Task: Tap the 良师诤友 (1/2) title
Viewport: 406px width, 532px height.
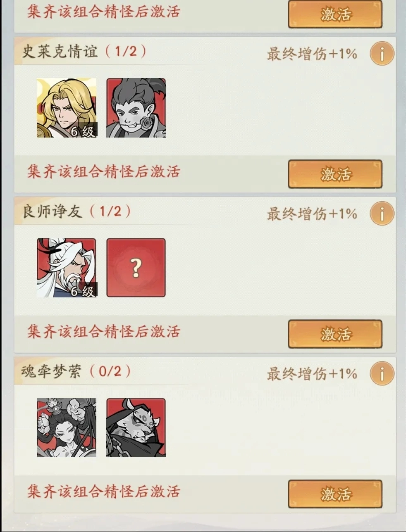Action: pos(76,211)
